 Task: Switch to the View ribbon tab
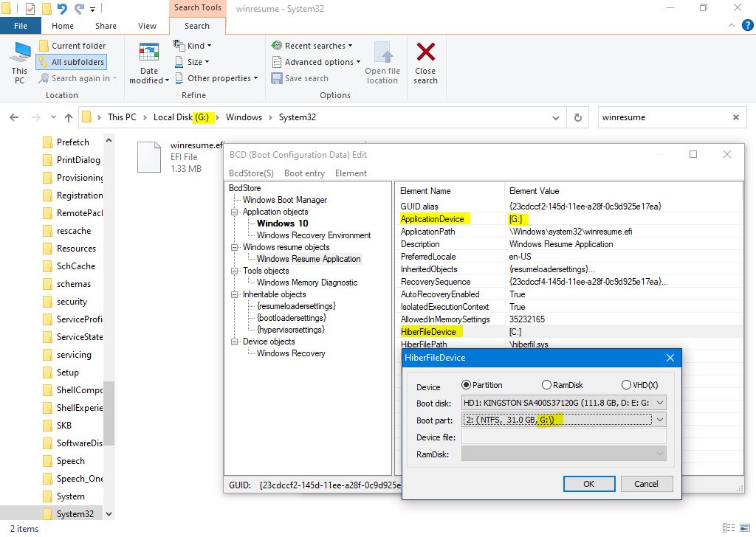[x=148, y=26]
